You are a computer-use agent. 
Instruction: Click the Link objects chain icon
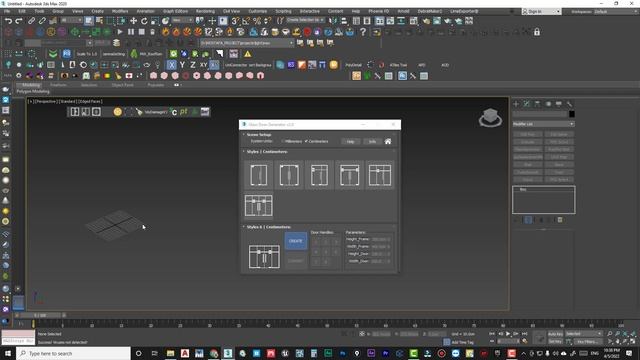click(x=31, y=21)
